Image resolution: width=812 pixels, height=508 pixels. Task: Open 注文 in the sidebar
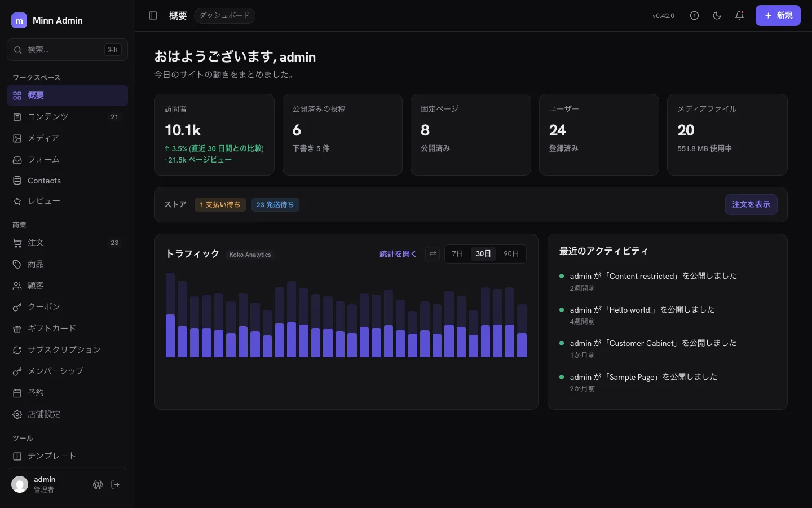click(x=67, y=243)
